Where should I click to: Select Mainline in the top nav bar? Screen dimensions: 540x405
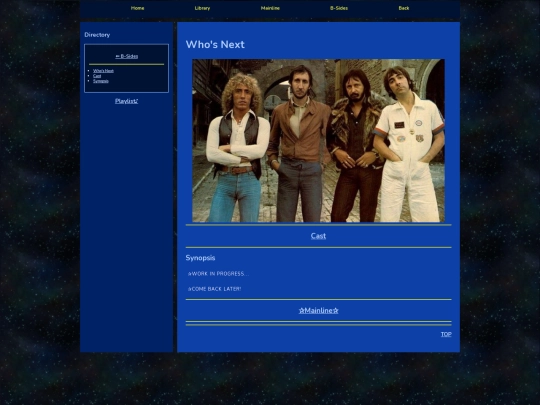pos(270,8)
